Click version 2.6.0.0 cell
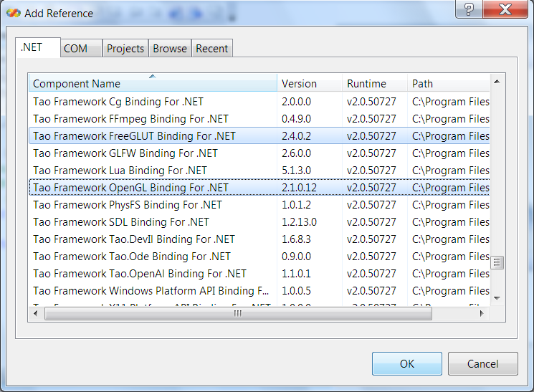 tap(296, 153)
